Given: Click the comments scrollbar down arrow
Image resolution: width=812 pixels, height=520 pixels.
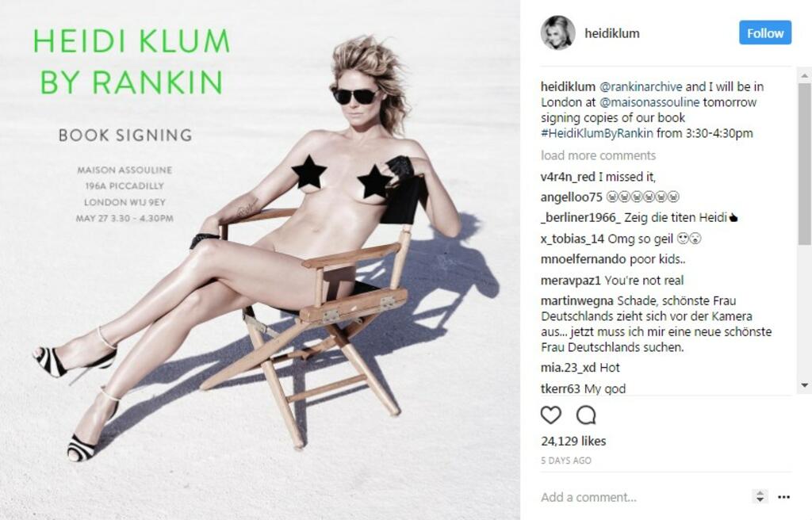Looking at the screenshot, I should coord(804,385).
